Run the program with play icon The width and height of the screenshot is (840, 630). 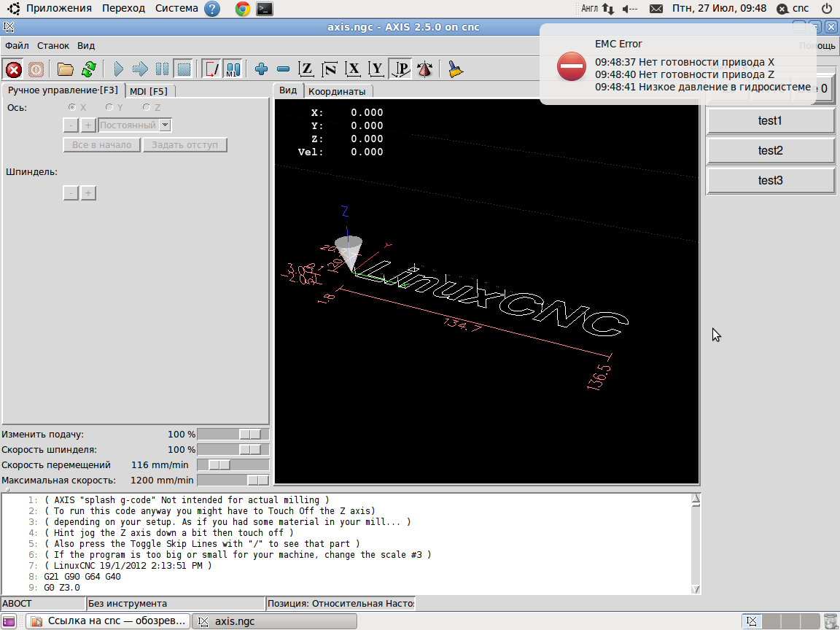(x=118, y=69)
